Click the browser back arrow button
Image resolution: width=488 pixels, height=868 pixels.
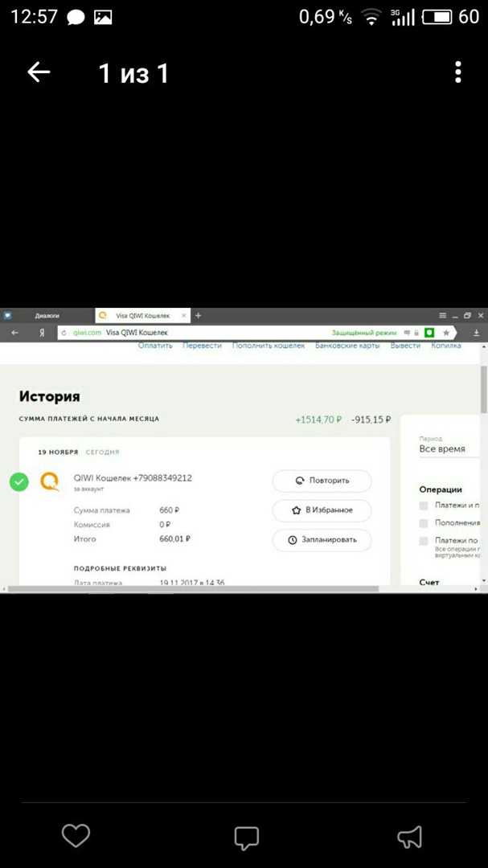point(14,332)
